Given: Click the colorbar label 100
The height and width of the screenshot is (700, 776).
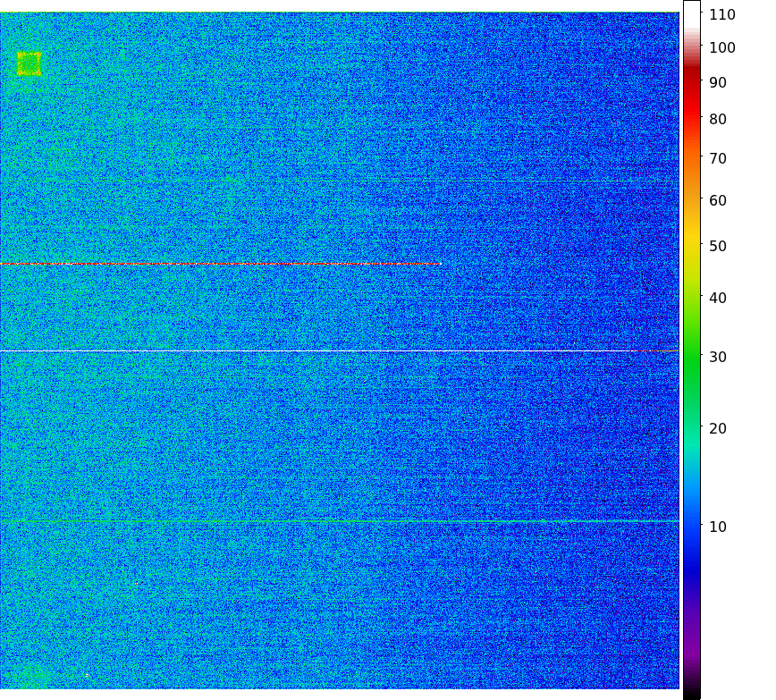Looking at the screenshot, I should (x=722, y=47).
